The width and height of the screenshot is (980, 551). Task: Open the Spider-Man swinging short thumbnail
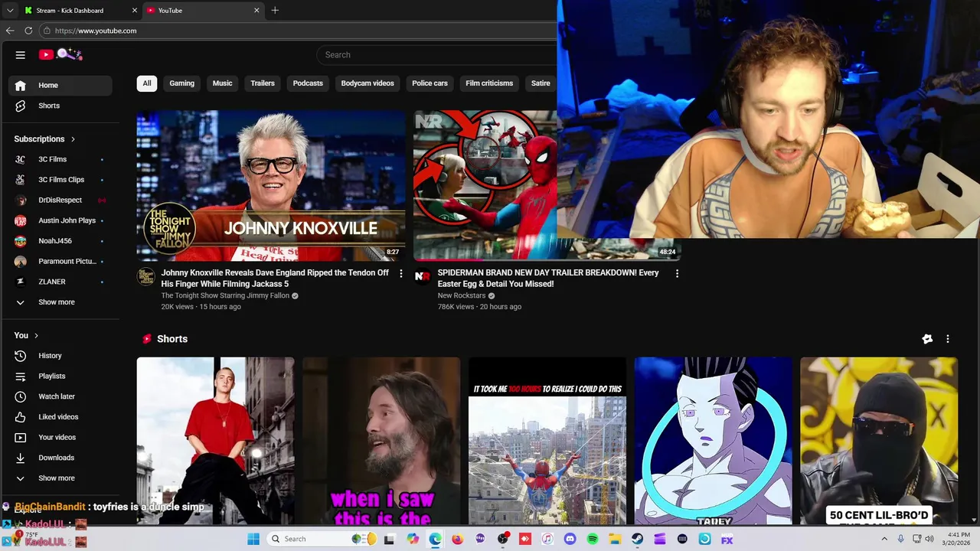[x=547, y=441]
